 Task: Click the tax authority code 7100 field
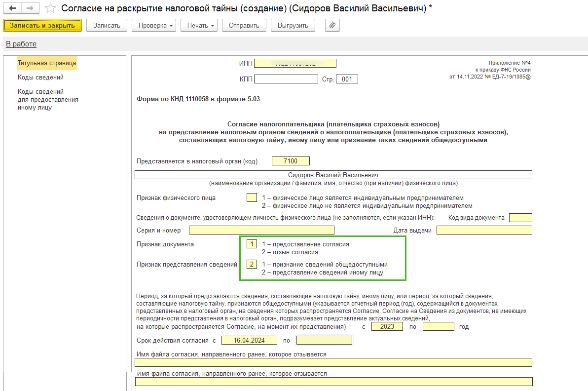(291, 161)
